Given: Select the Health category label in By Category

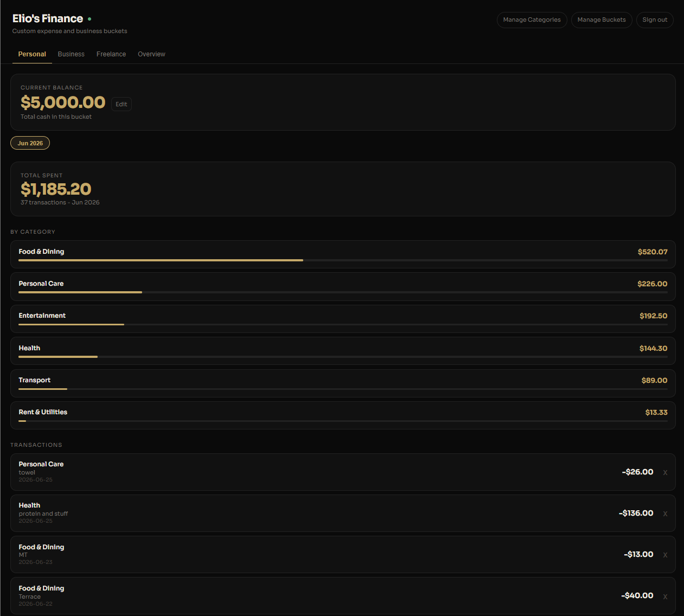Looking at the screenshot, I should point(29,348).
